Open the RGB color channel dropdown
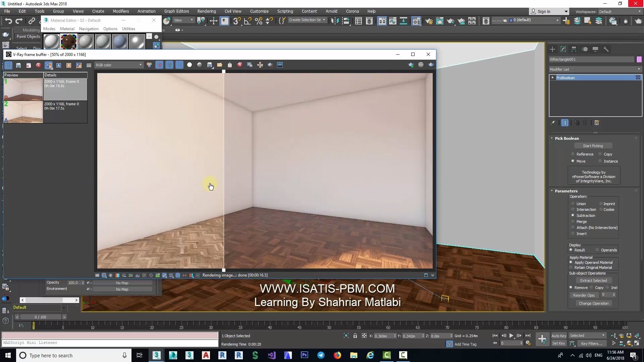Screen dimensions: 644x362 [x=119, y=65]
